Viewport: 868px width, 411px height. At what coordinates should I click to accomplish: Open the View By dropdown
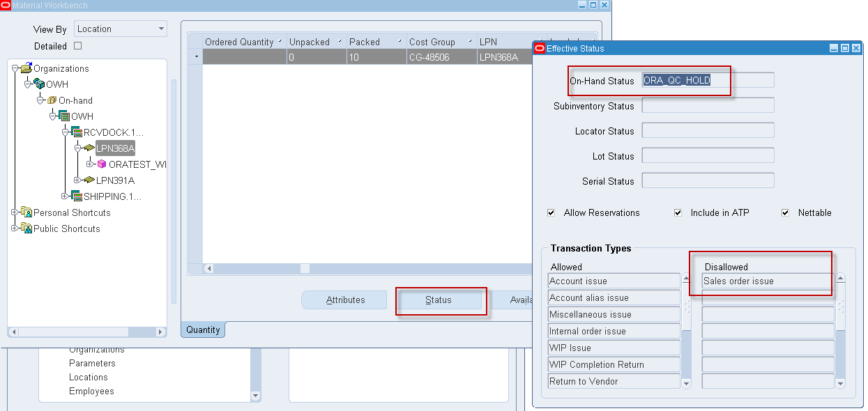click(x=161, y=29)
